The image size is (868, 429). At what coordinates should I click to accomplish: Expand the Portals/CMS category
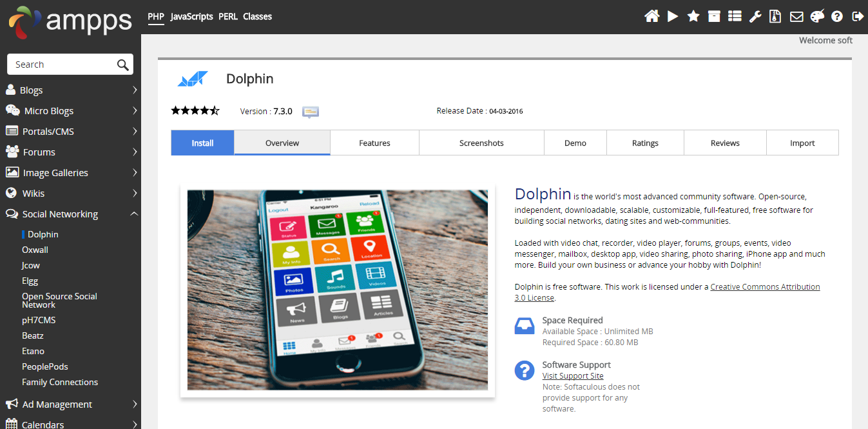coord(135,131)
